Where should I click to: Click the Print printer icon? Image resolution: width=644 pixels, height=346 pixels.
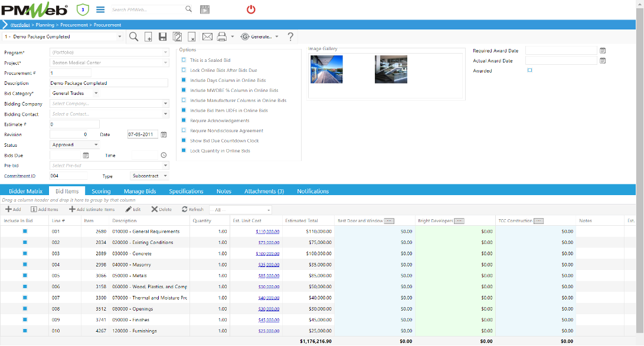(222, 37)
